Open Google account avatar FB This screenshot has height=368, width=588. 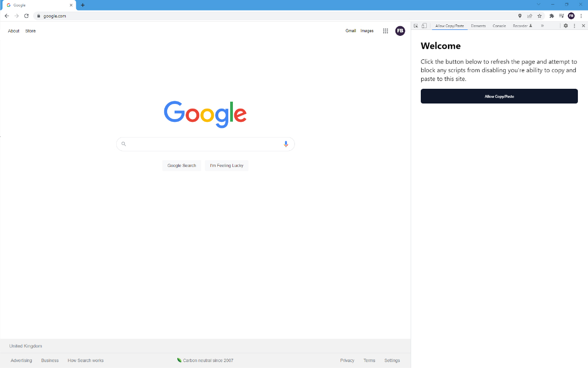400,31
